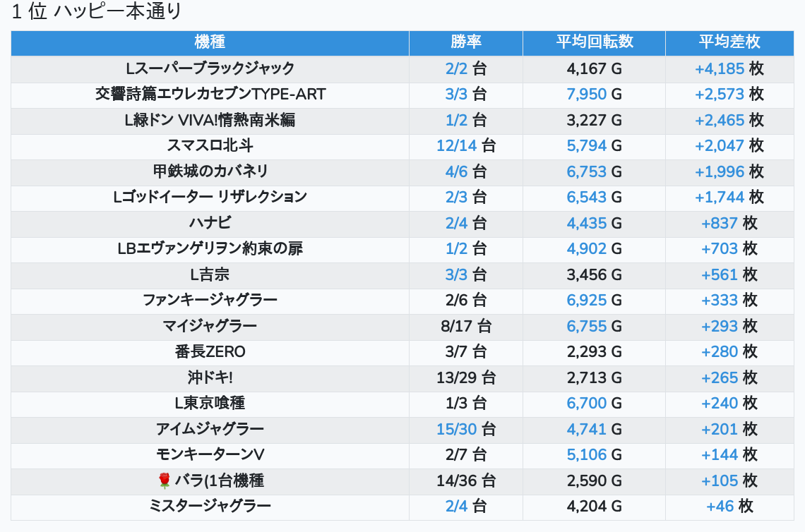Select average spins value 5,106 G
The image size is (805, 532).
[x=595, y=454]
